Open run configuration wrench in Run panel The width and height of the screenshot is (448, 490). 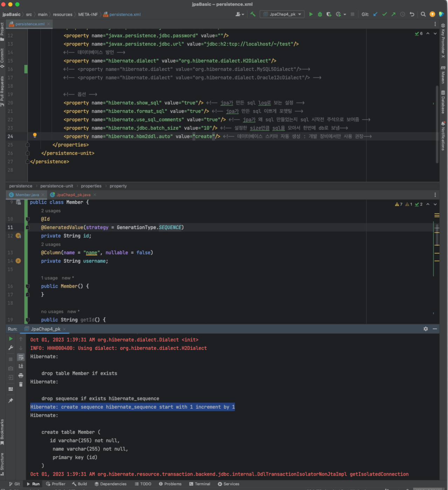[x=11, y=348]
